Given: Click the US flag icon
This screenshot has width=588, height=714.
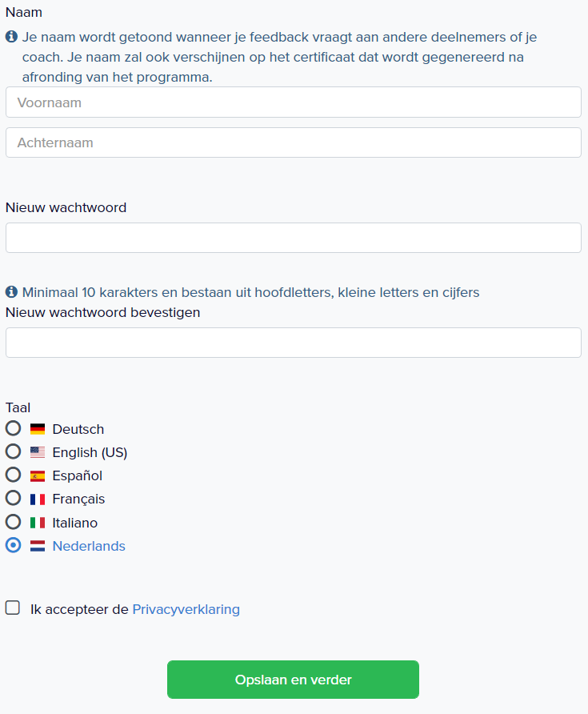Looking at the screenshot, I should 38,452.
